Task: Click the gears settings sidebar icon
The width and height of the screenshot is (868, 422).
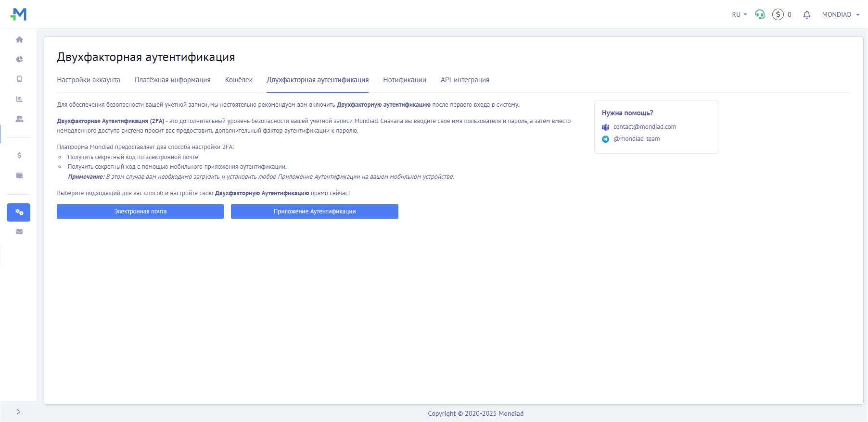Action: click(19, 212)
